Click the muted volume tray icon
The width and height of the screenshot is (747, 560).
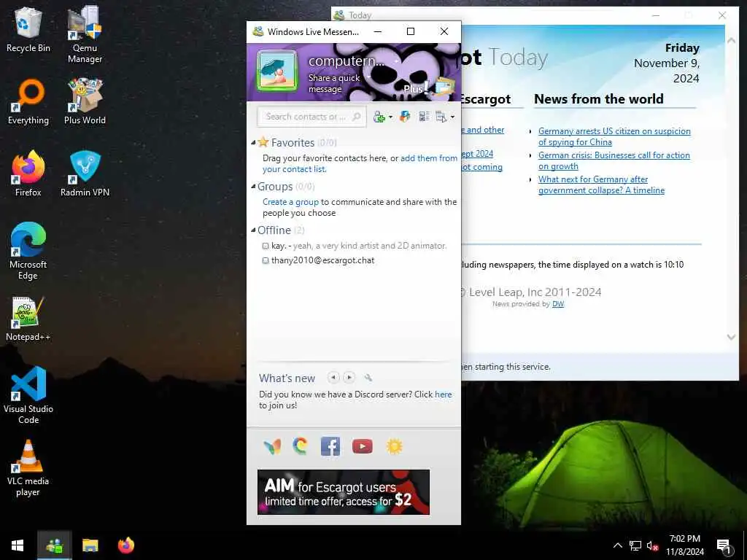(x=652, y=545)
